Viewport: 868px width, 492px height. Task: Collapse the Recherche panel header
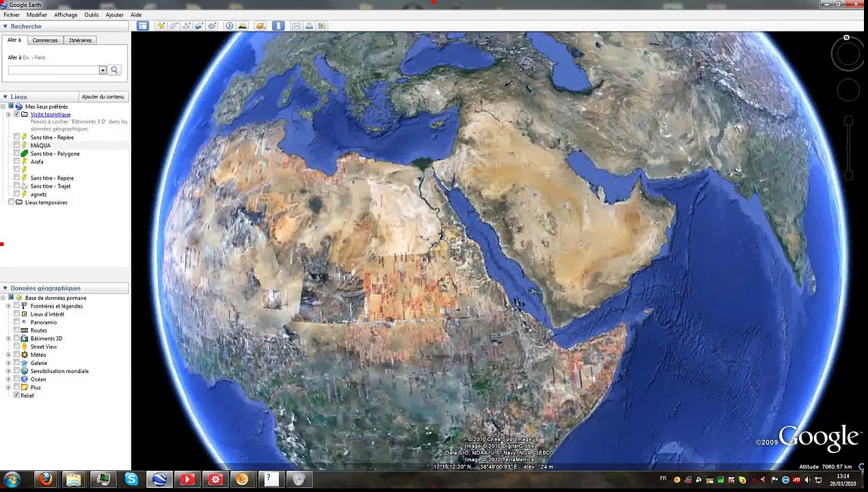click(64, 26)
